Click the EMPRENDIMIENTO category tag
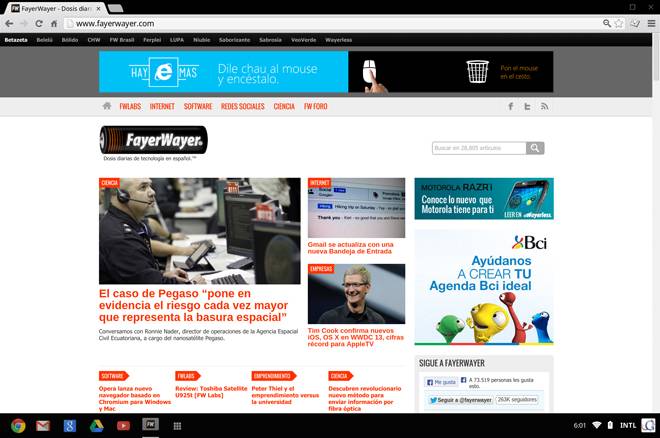Image resolution: width=660 pixels, height=438 pixels. [274, 376]
